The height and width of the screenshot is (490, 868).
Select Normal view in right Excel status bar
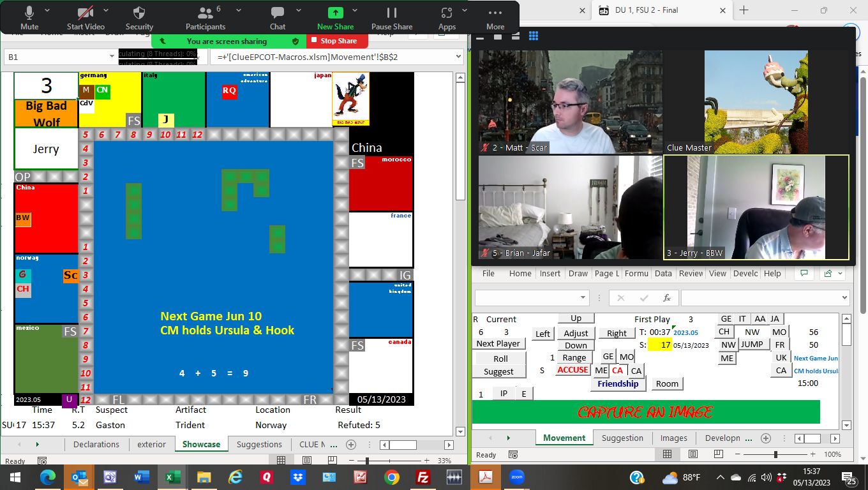click(668, 454)
